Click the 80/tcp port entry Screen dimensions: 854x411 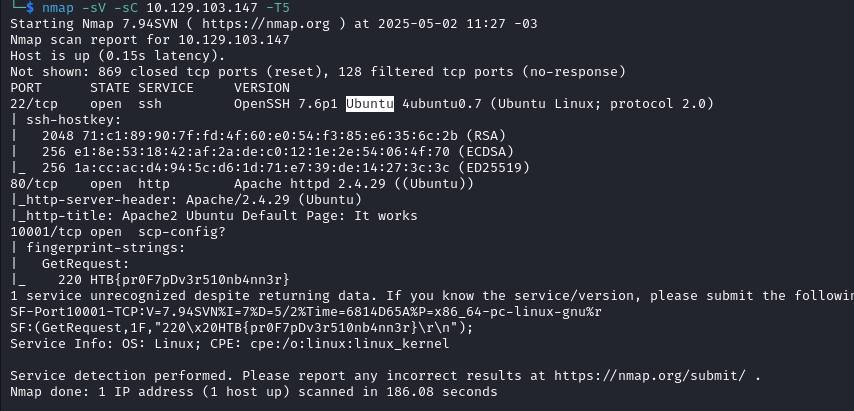click(34, 184)
